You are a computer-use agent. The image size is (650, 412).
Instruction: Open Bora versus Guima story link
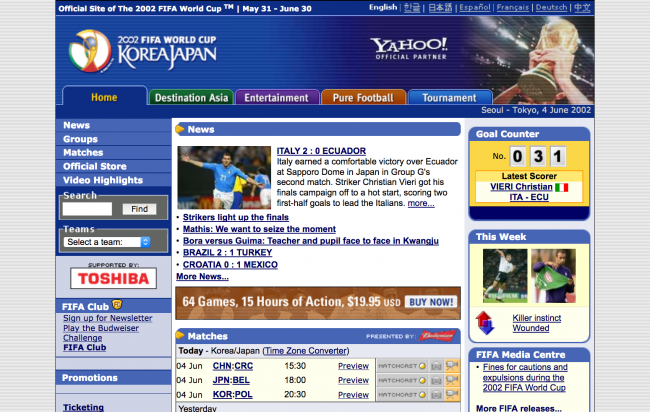pyautogui.click(x=311, y=241)
